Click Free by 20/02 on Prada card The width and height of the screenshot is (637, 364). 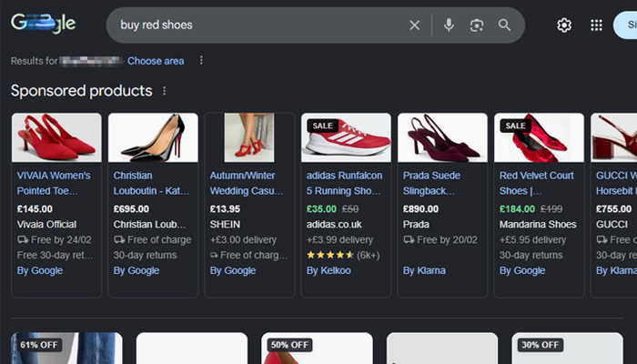click(x=440, y=240)
